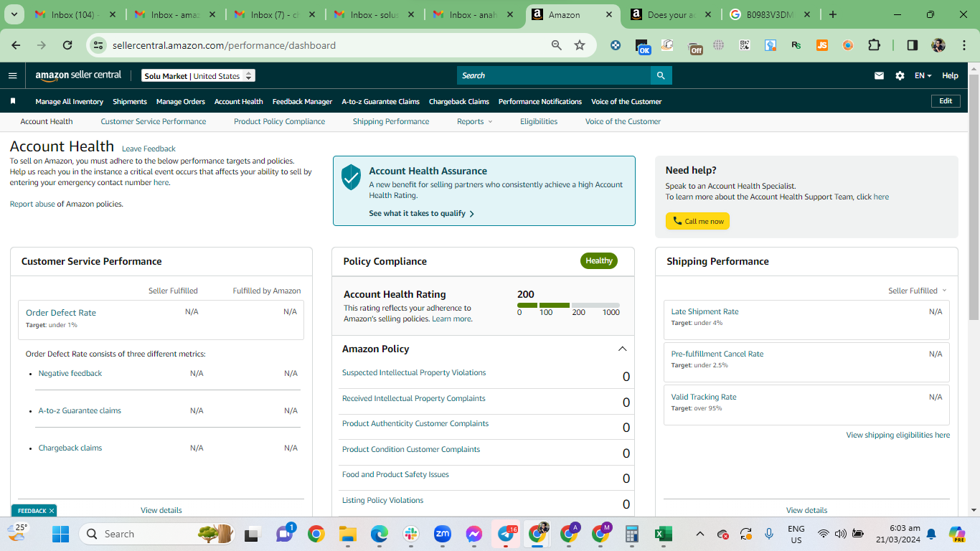The height and width of the screenshot is (551, 980).
Task: Open the messages envelope icon
Action: click(879, 75)
